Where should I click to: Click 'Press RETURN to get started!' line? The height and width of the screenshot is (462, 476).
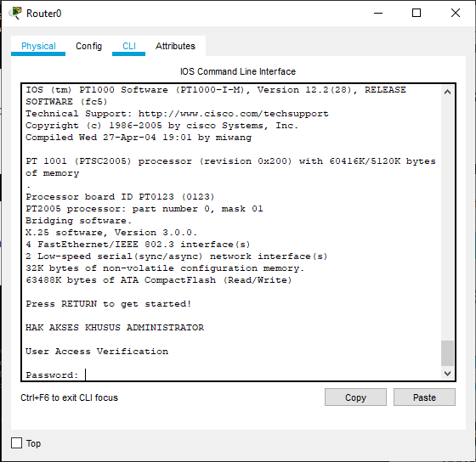pos(109,304)
